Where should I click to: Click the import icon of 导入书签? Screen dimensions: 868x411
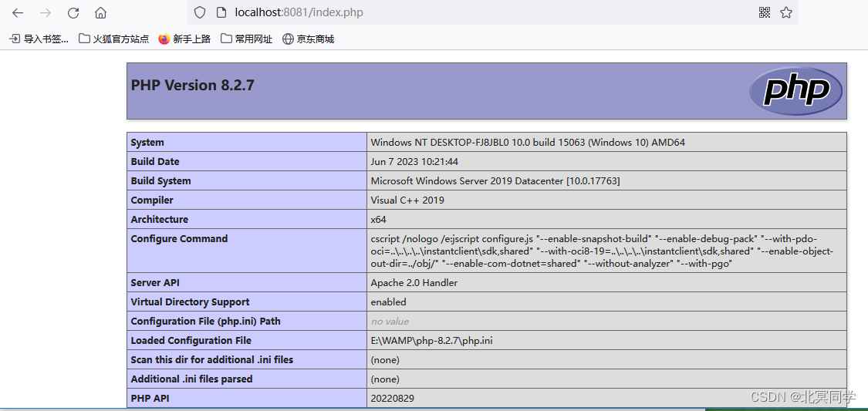[15, 39]
